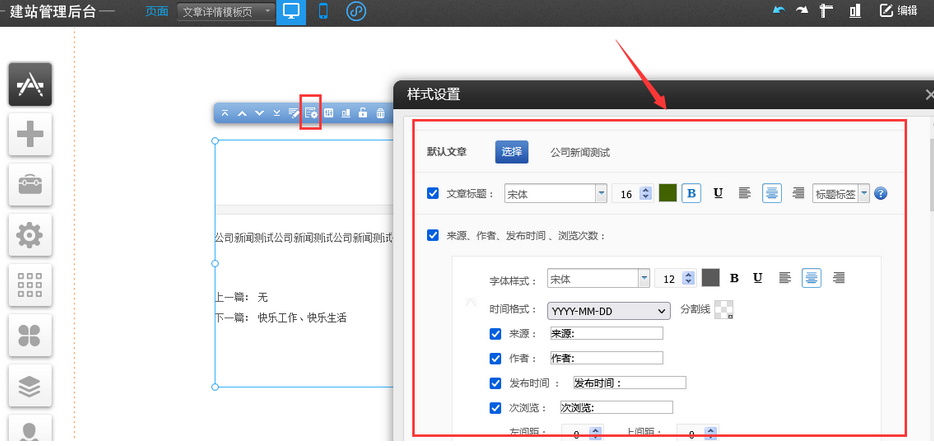Viewport: 934px width, 446px height.
Task: Open the 标题标签 dropdown
Action: click(x=841, y=194)
